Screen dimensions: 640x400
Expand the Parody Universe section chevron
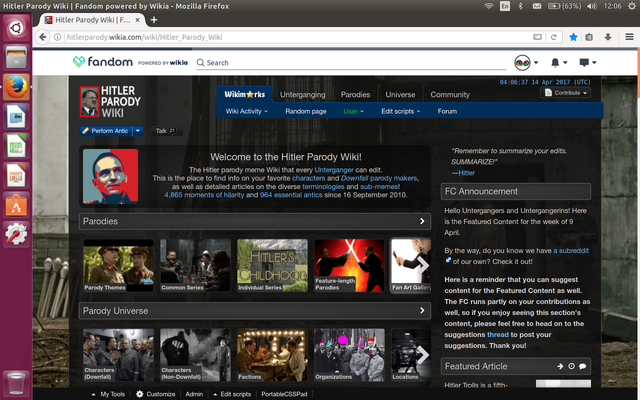422,311
